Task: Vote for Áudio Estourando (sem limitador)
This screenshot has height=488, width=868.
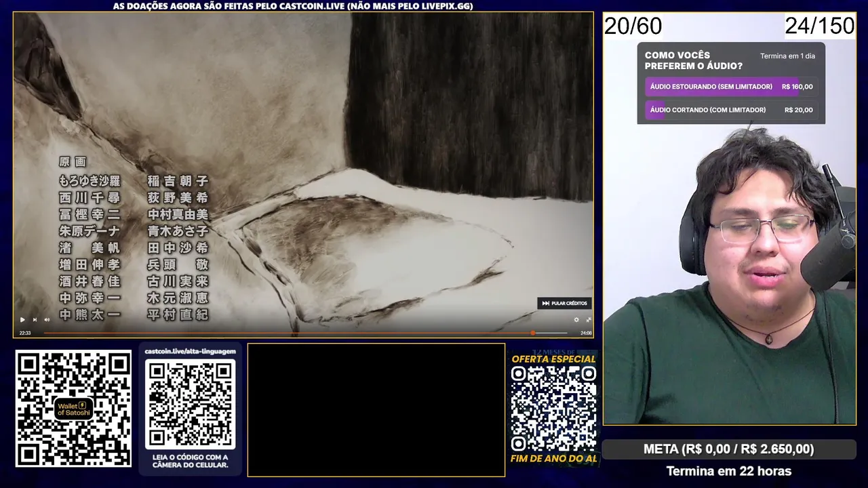Action: tap(731, 87)
